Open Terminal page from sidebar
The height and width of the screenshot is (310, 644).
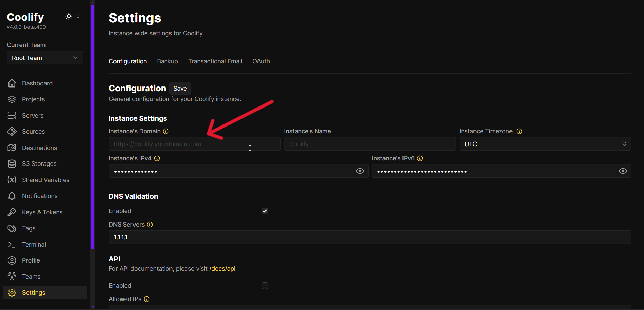point(45,244)
